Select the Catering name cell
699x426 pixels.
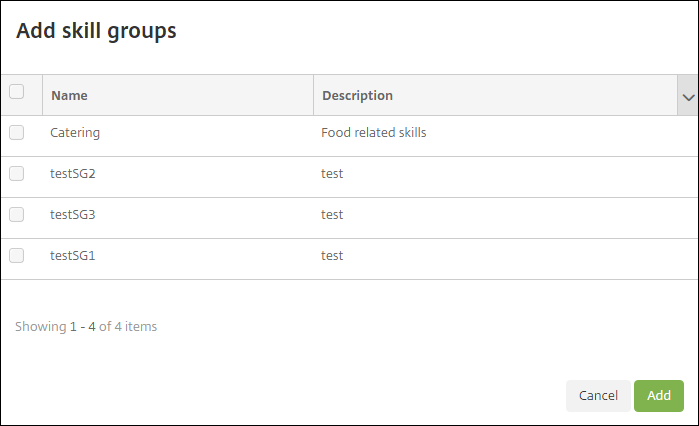(x=75, y=132)
